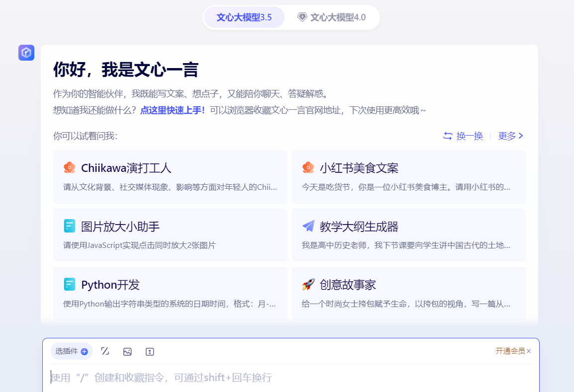574x392 pixels.
Task: Click the document icon on 图片放大小助手 card
Action: [69, 226]
